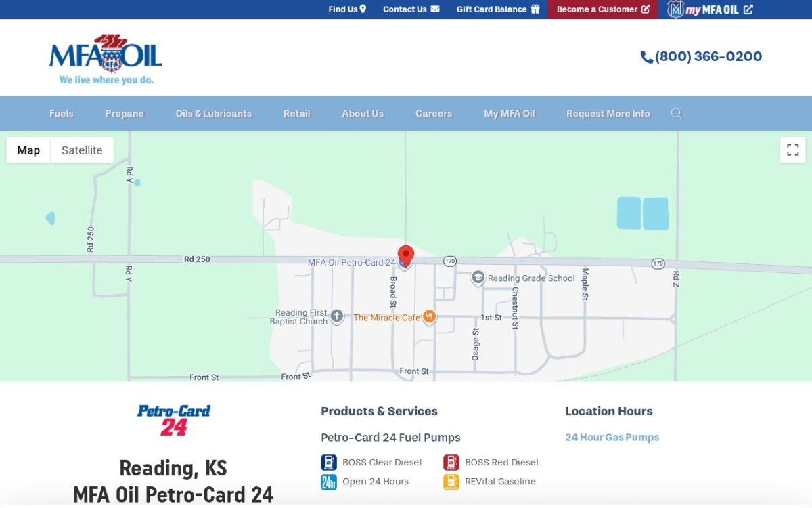Click Reading Grade School map label

(x=531, y=278)
